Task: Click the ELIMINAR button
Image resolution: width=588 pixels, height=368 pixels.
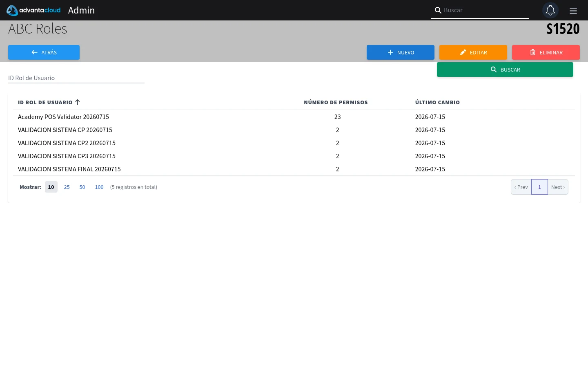Action: pos(546,52)
